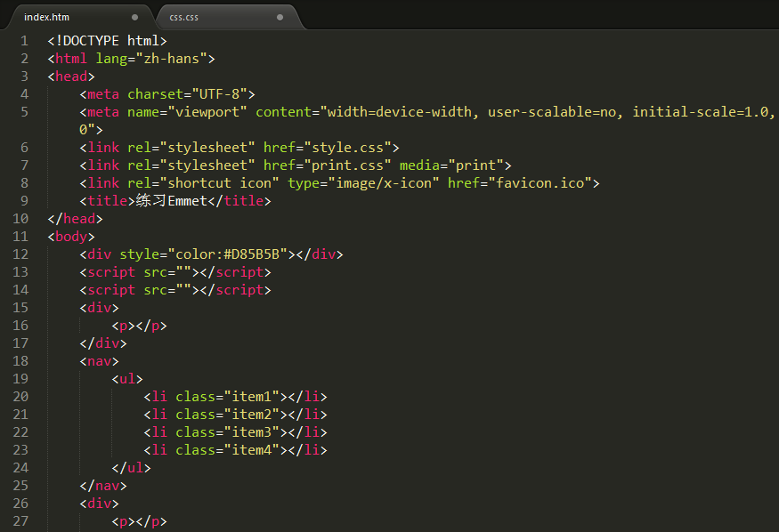Click the "item2" class value

pos(252,415)
